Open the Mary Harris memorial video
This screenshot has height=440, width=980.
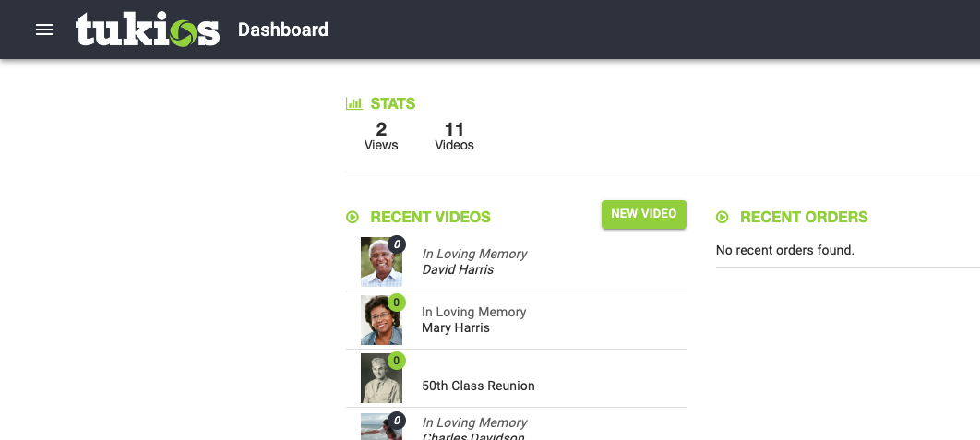456,328
